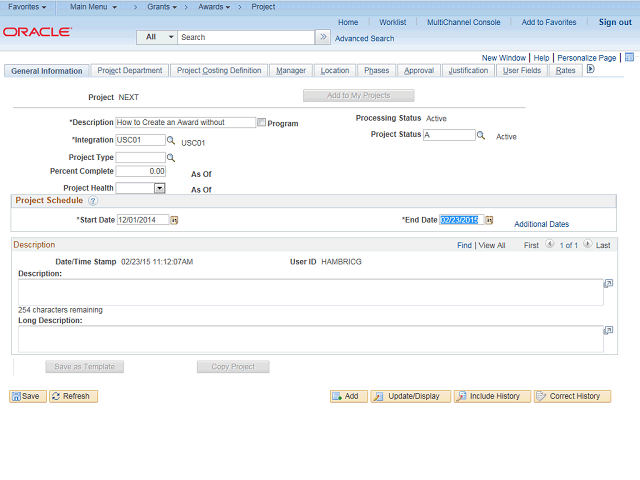This screenshot has width=640, height=480.
Task: Open the Project Status lookup icon
Action: tap(481, 135)
